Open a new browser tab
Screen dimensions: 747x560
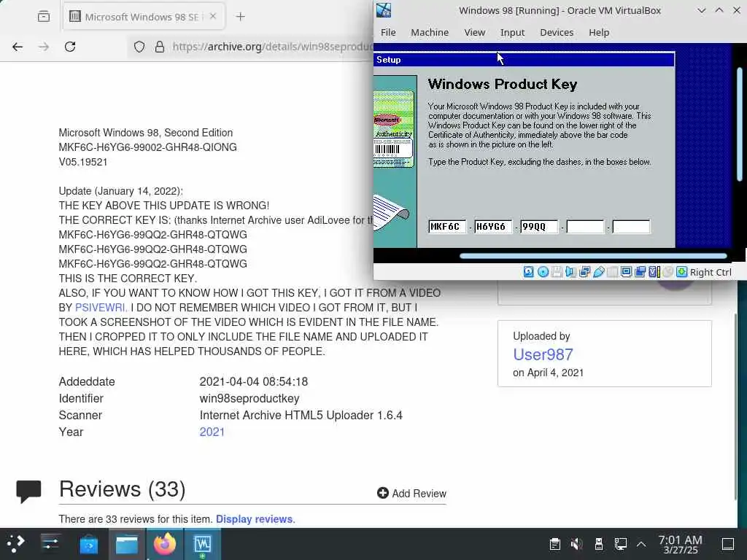[x=241, y=17]
